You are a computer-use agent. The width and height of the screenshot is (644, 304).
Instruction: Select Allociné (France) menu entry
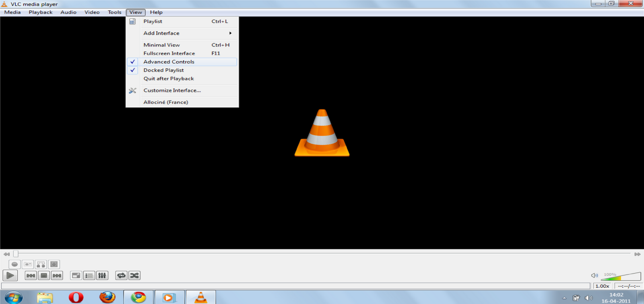tap(182, 102)
